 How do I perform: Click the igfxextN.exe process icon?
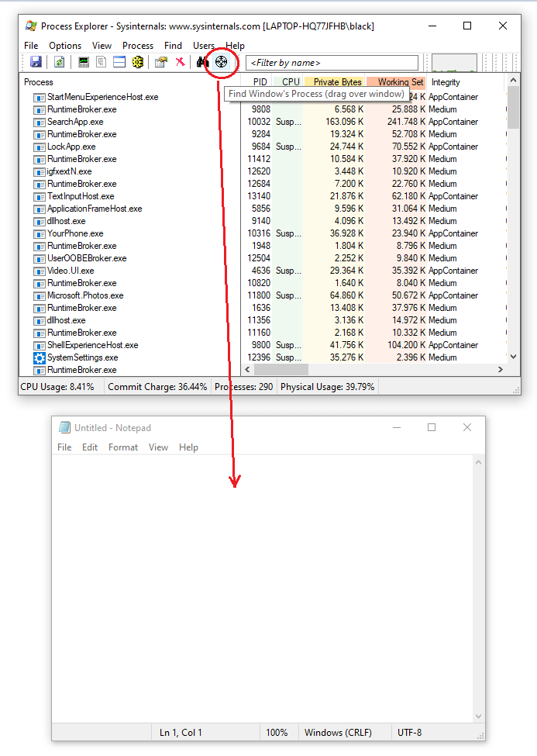click(x=39, y=172)
